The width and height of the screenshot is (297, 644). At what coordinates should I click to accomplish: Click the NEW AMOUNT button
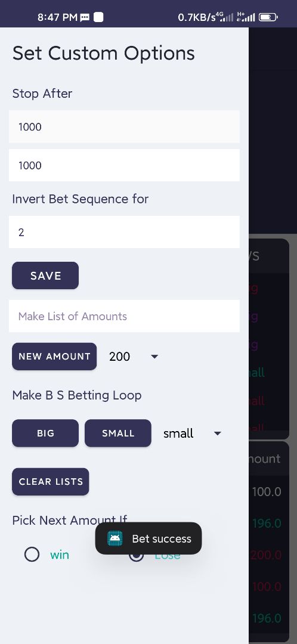54,357
